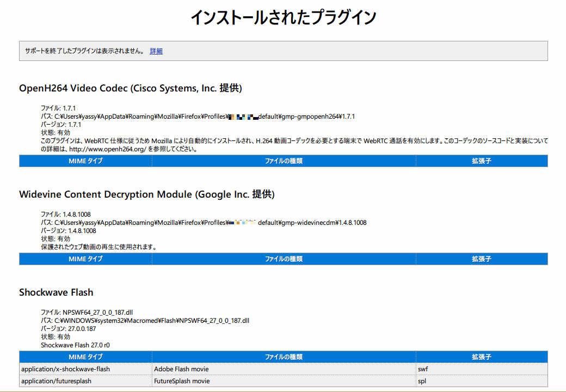566x392 pixels.
Task: Click the ファイルの種類 header under OpenH264
Action: pos(284,161)
